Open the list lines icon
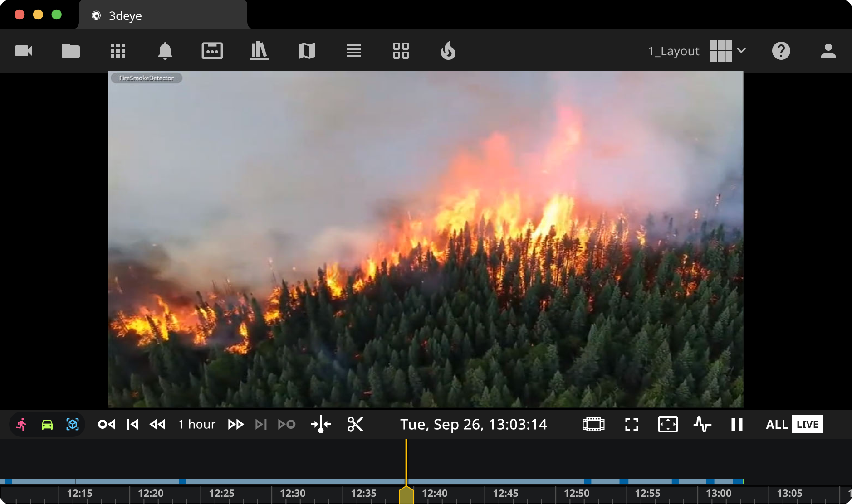This screenshot has height=504, width=852. tap(354, 51)
